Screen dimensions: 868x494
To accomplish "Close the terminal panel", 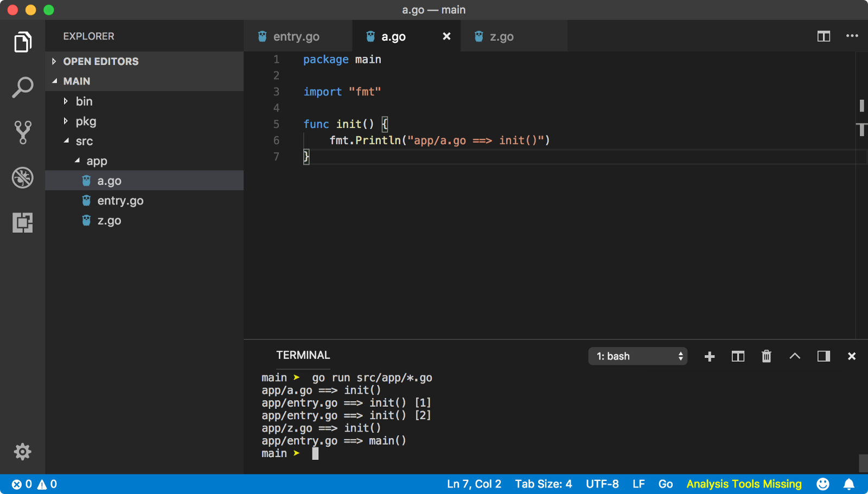I will coord(852,356).
